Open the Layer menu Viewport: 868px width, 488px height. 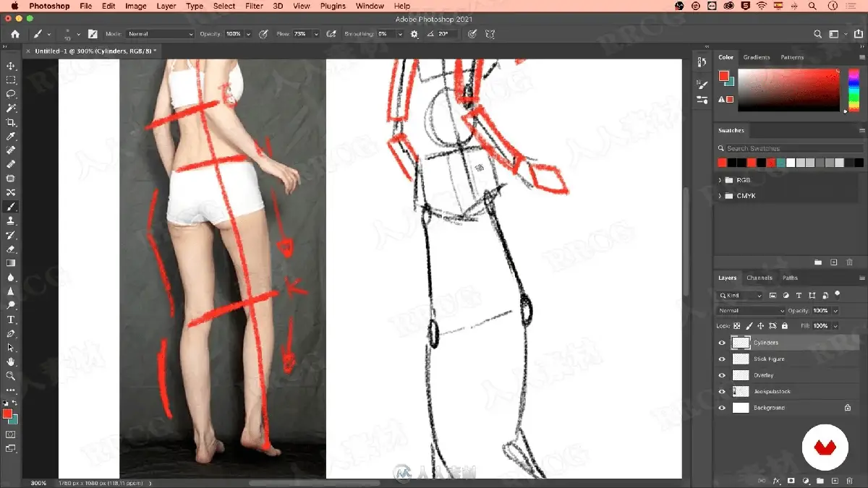[x=166, y=6]
